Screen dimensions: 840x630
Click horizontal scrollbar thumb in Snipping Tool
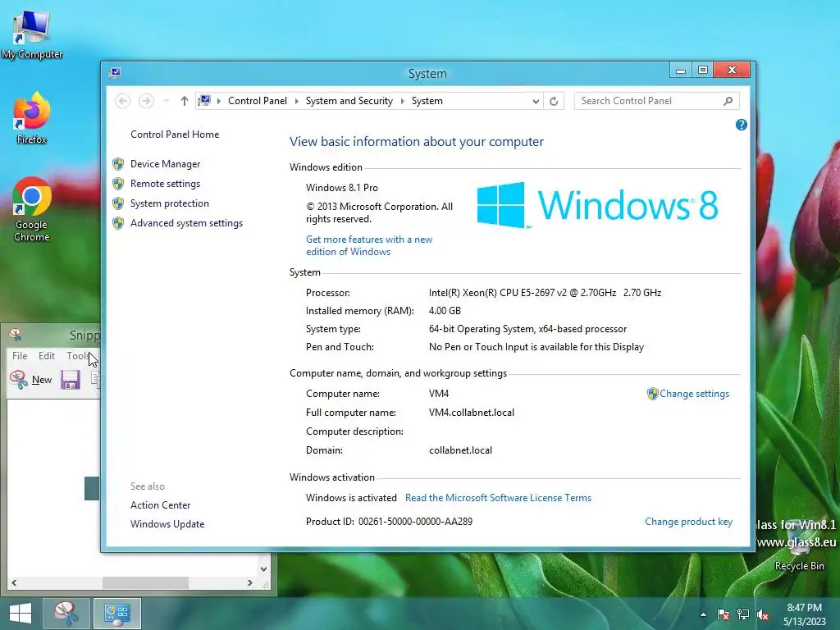click(145, 582)
